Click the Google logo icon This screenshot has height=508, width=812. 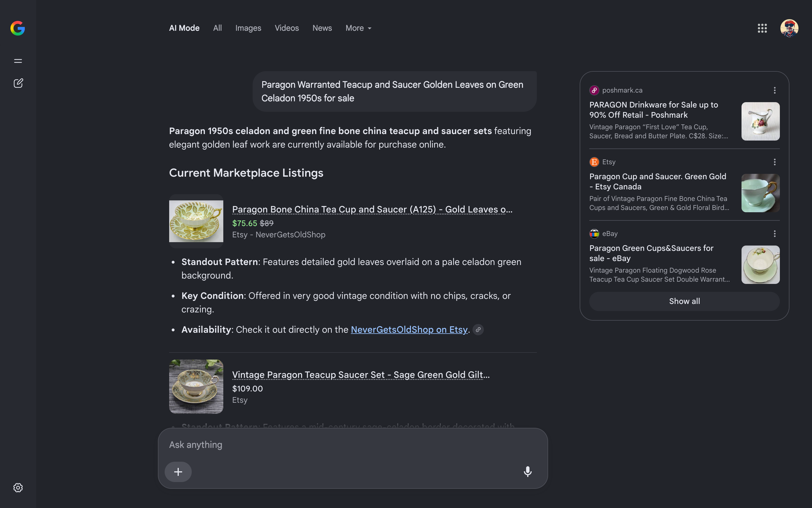point(18,28)
